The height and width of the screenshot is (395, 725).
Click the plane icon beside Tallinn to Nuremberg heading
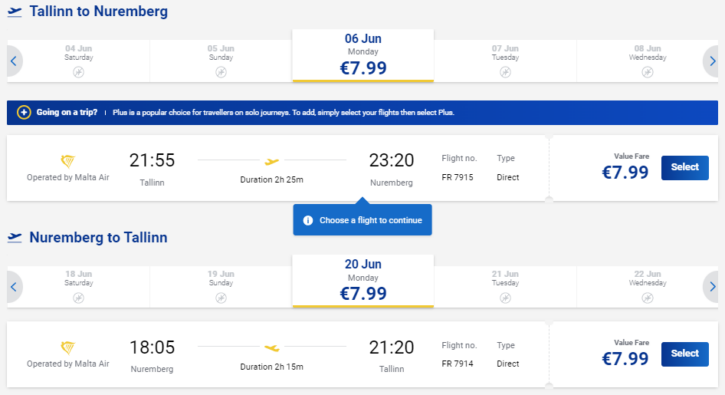(x=15, y=12)
